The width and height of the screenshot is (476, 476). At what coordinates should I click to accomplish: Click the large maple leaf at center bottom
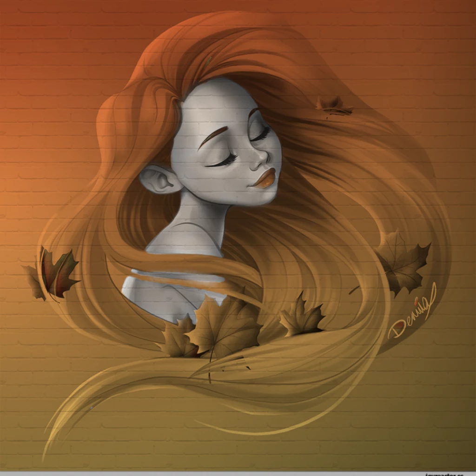click(x=224, y=327)
